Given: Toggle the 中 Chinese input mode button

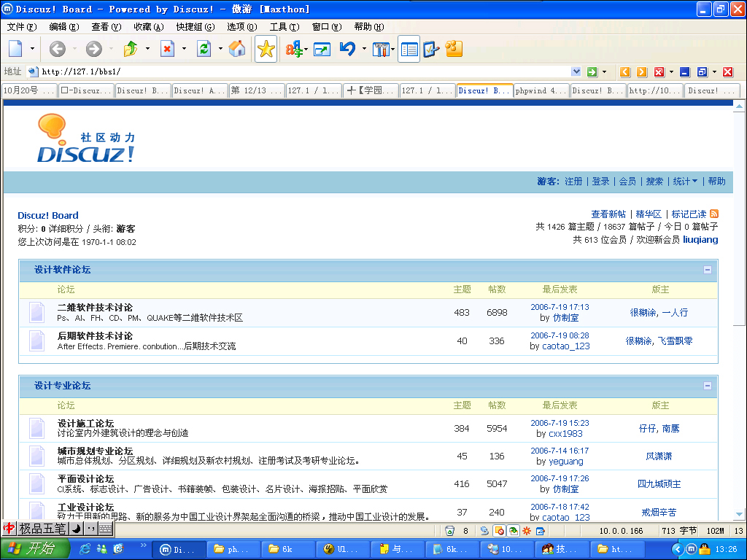Looking at the screenshot, I should pos(9,529).
